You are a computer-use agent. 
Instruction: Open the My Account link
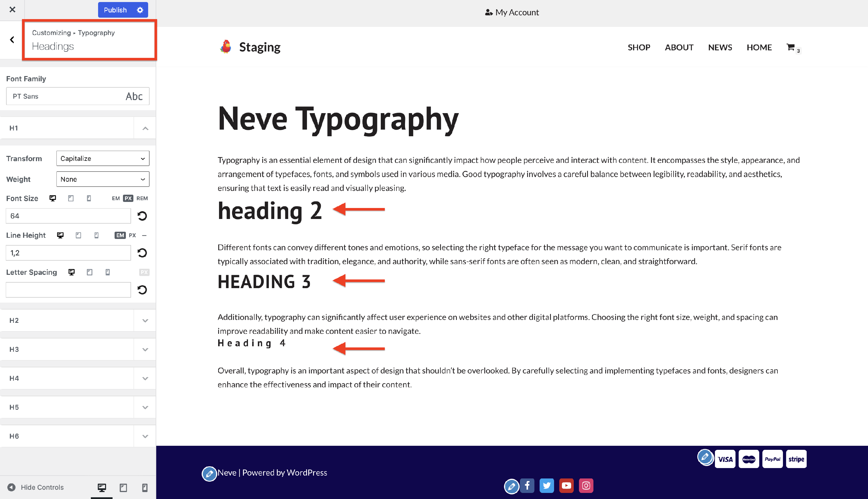[x=512, y=12]
